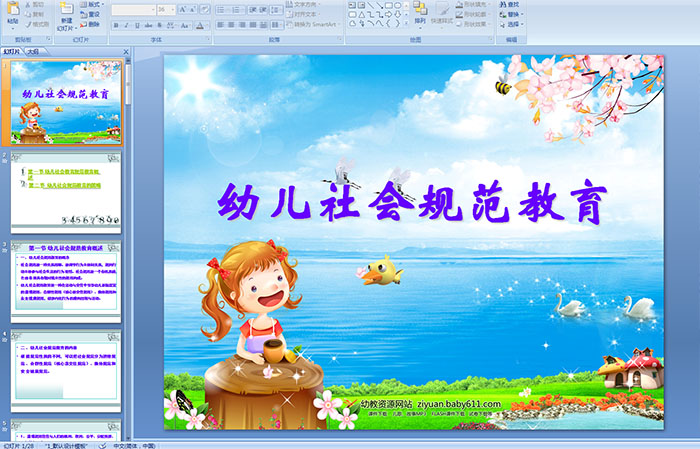Click the New Slide icon

[x=67, y=8]
